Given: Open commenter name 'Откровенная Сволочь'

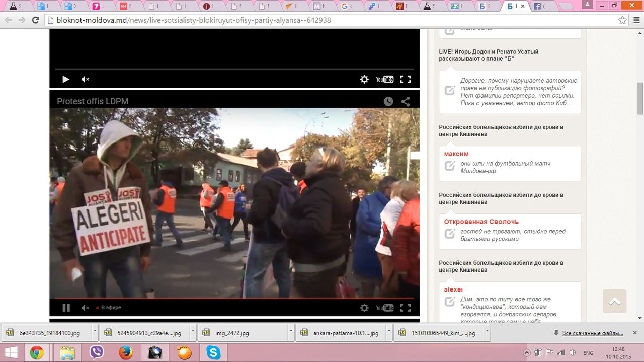Looking at the screenshot, I should [481, 222].
